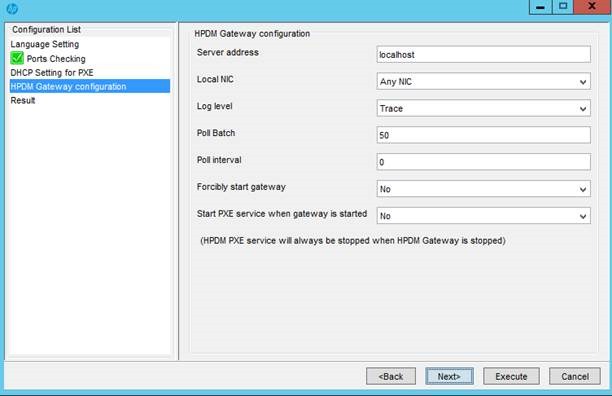Close the wizard with the X button
This screenshot has height=396, width=612.
coord(592,7)
